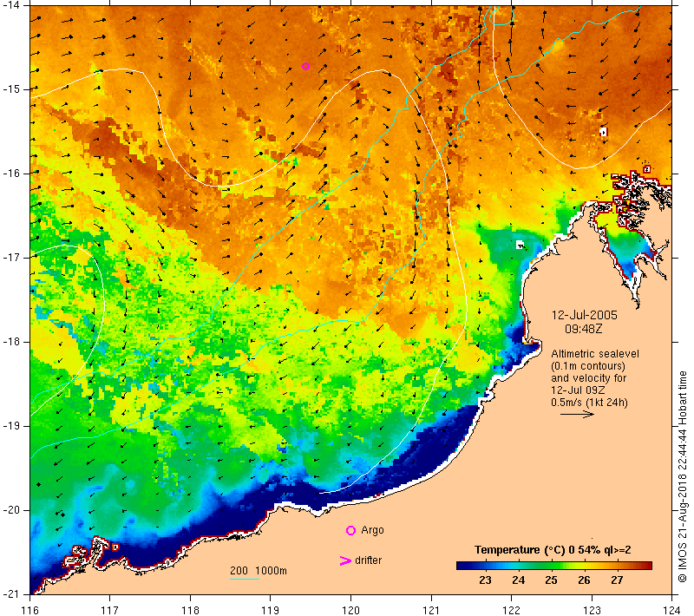The image size is (694, 616).
Task: Click the 23 tick label on colorbar
Action: pyautogui.click(x=485, y=580)
